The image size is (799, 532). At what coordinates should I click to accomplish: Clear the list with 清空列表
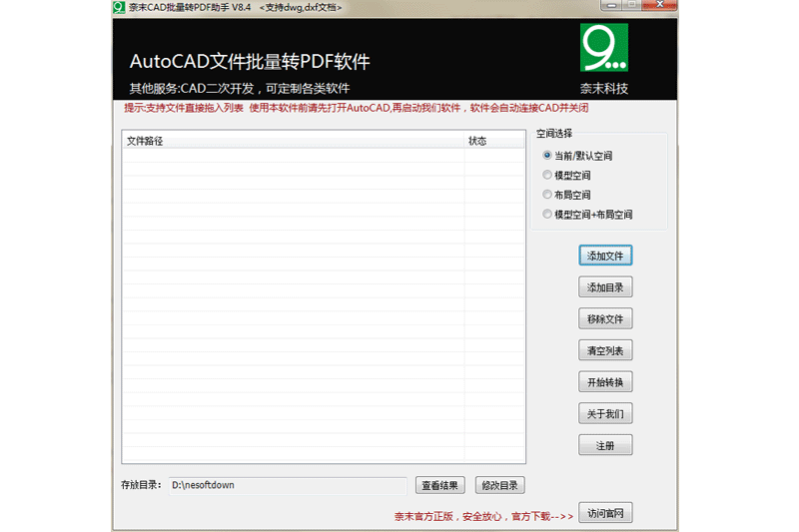(x=605, y=350)
